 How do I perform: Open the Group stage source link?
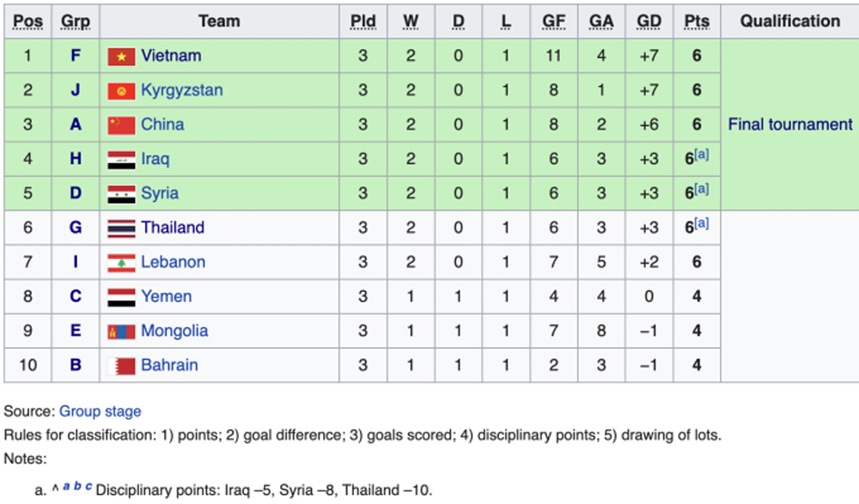tap(101, 411)
